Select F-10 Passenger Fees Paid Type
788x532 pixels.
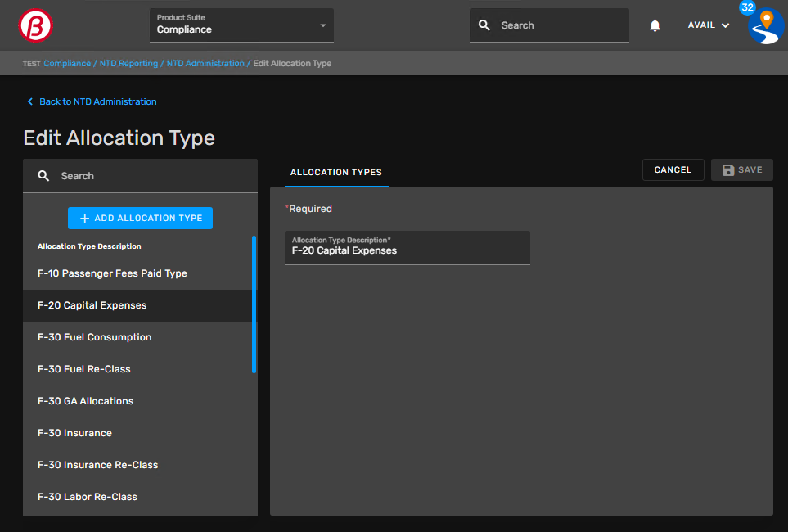[112, 273]
